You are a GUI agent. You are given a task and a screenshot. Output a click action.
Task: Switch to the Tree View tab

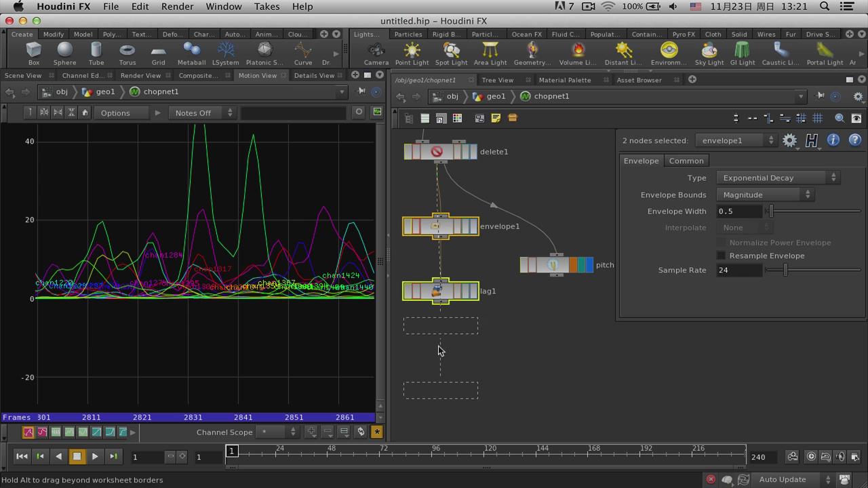coord(497,80)
